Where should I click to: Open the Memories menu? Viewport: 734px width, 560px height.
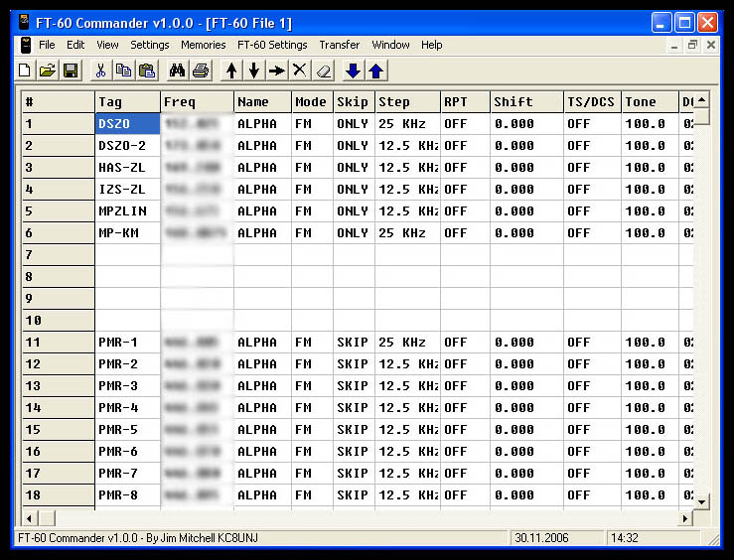203,45
